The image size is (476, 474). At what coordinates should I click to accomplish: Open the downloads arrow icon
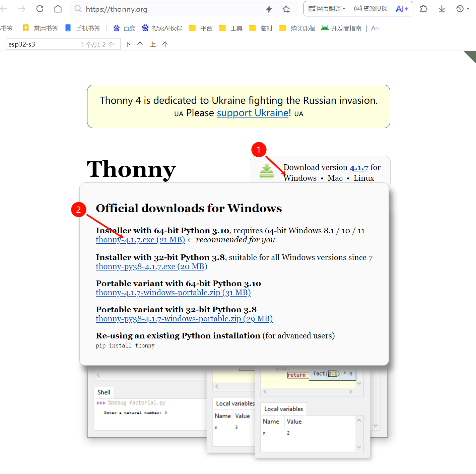tap(442, 9)
